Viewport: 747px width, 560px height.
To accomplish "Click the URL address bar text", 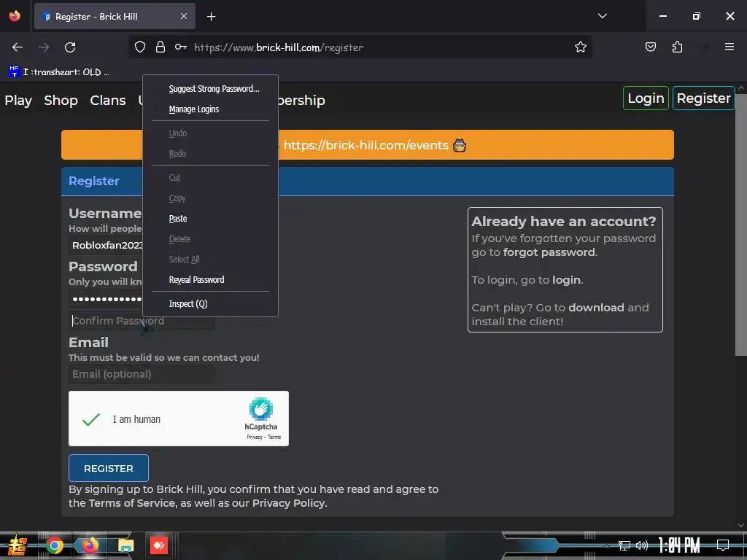I will pyautogui.click(x=279, y=47).
